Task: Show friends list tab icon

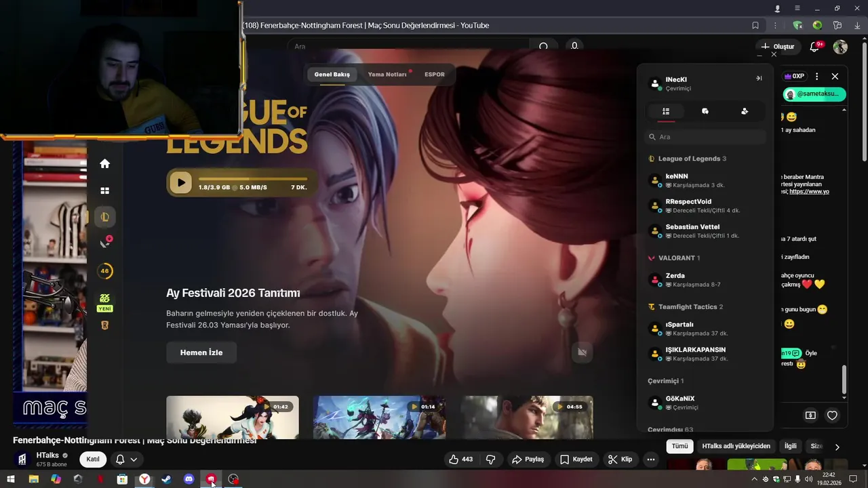Action: coord(666,111)
